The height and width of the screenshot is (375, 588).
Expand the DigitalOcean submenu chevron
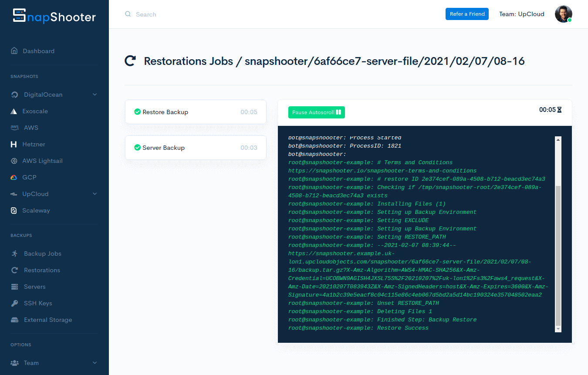(x=95, y=95)
